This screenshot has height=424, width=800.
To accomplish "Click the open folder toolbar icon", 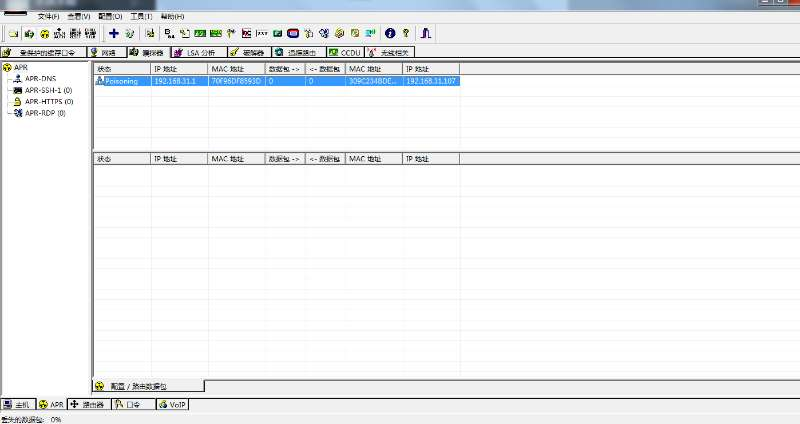I will coord(14,34).
